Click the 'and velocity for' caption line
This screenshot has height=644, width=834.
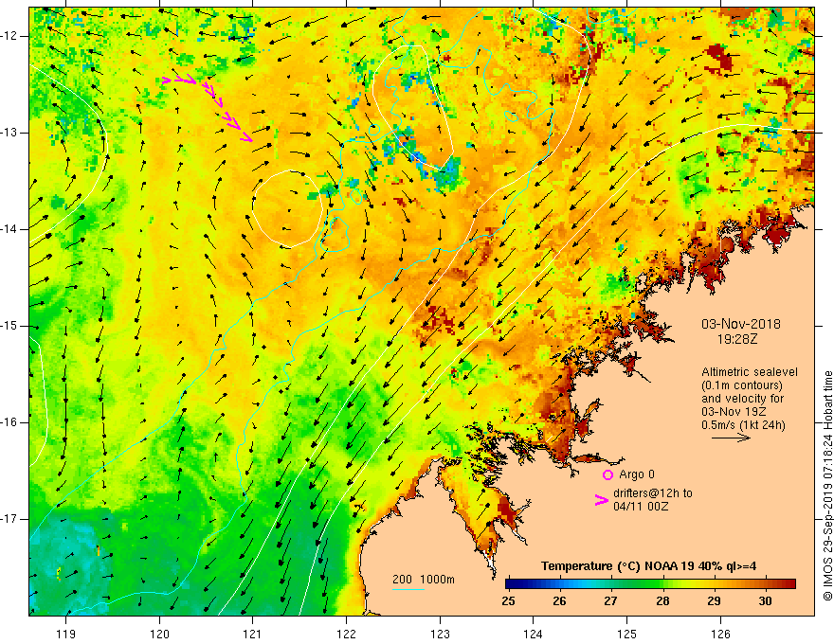click(x=742, y=399)
